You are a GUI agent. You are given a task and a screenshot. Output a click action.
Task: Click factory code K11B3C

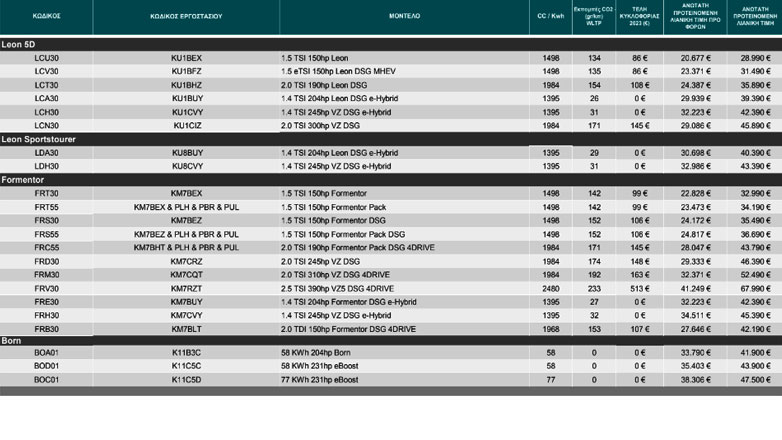coord(186,354)
